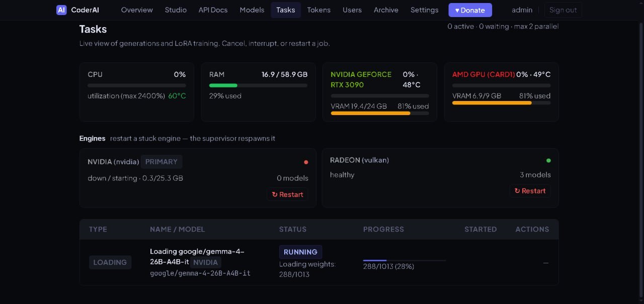644x304 pixels.
Task: Click the '29% used' RAM text
Action: point(225,96)
